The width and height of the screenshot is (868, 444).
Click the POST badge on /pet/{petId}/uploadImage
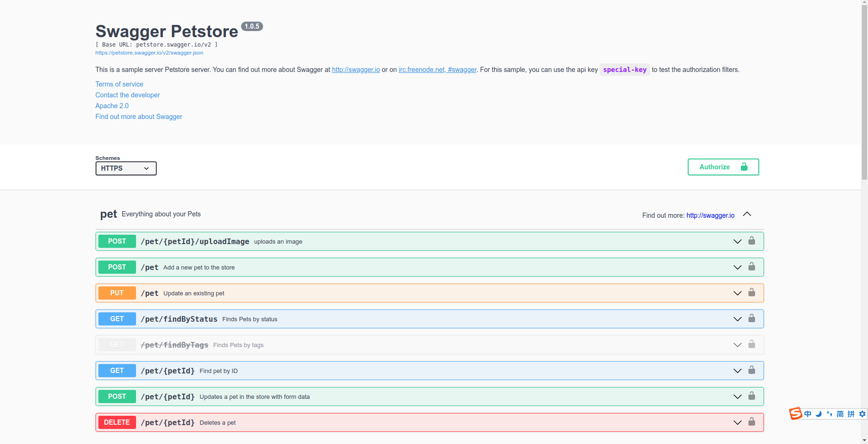click(117, 241)
